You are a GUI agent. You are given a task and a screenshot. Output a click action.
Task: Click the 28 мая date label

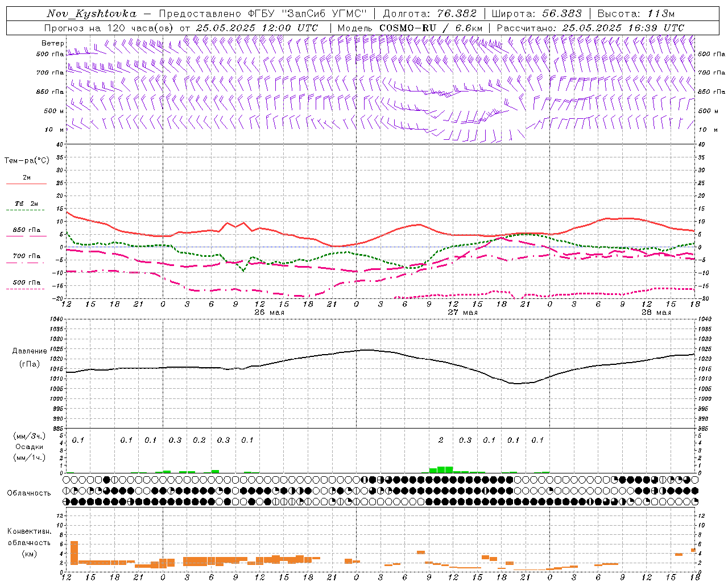tap(656, 313)
